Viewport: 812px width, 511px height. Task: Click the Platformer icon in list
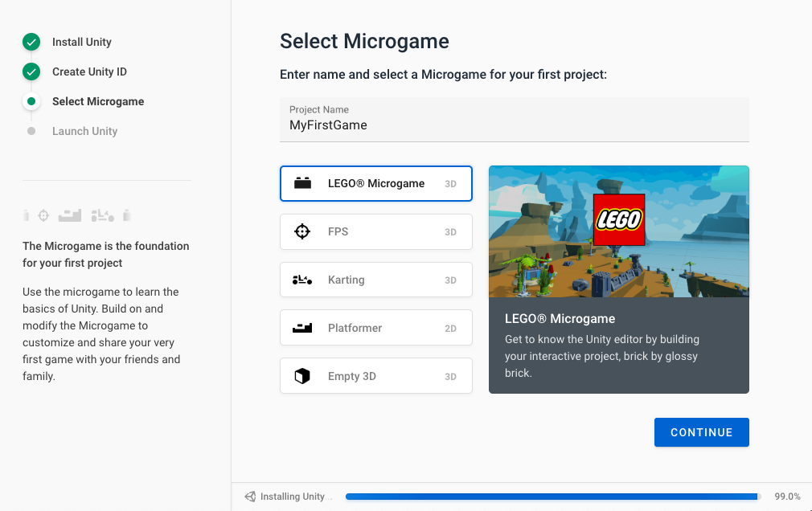coord(302,328)
